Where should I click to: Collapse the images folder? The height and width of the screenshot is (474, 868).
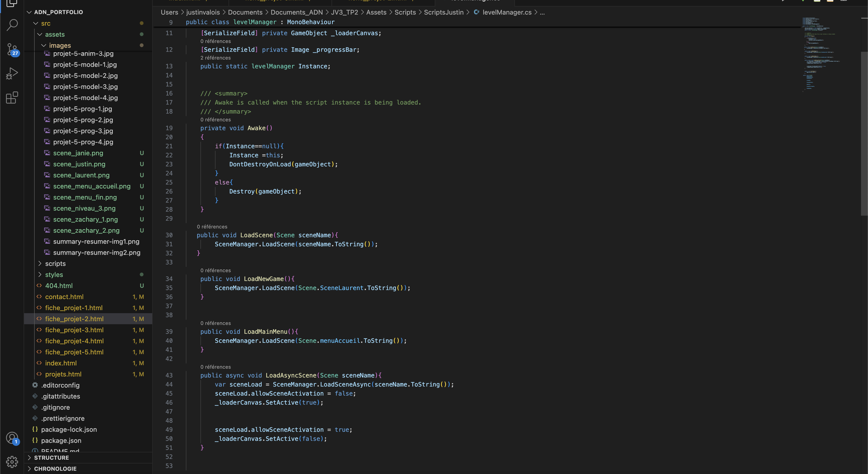44,45
